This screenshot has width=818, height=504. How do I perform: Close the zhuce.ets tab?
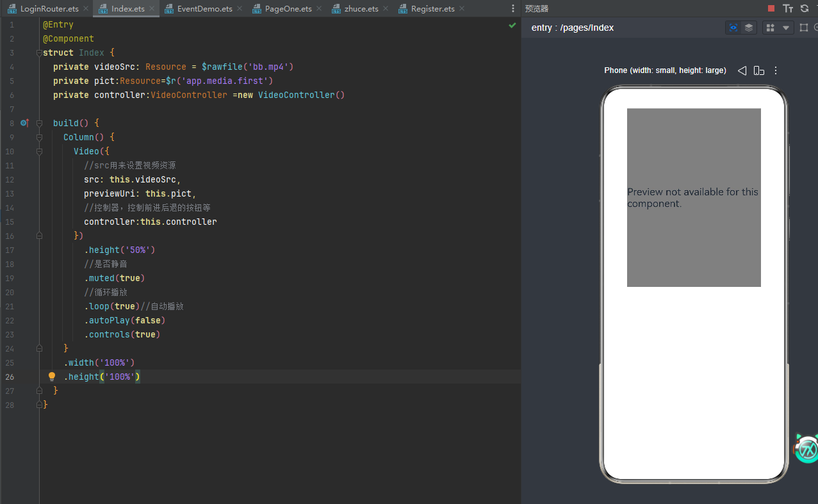point(386,9)
